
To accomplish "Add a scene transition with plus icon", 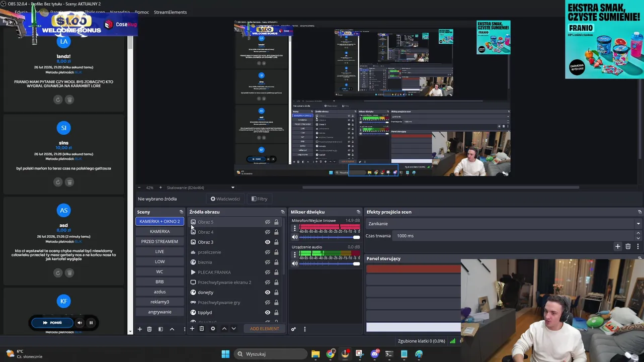I will [x=618, y=246].
